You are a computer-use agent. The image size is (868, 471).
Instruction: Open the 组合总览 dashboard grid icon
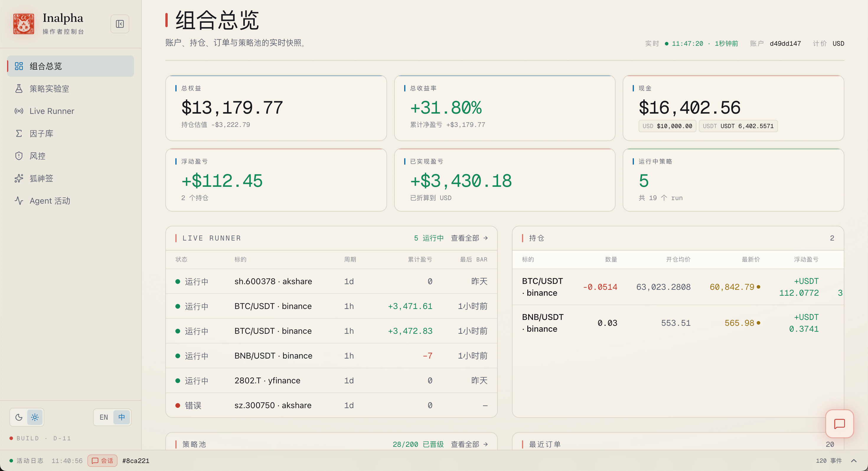19,66
